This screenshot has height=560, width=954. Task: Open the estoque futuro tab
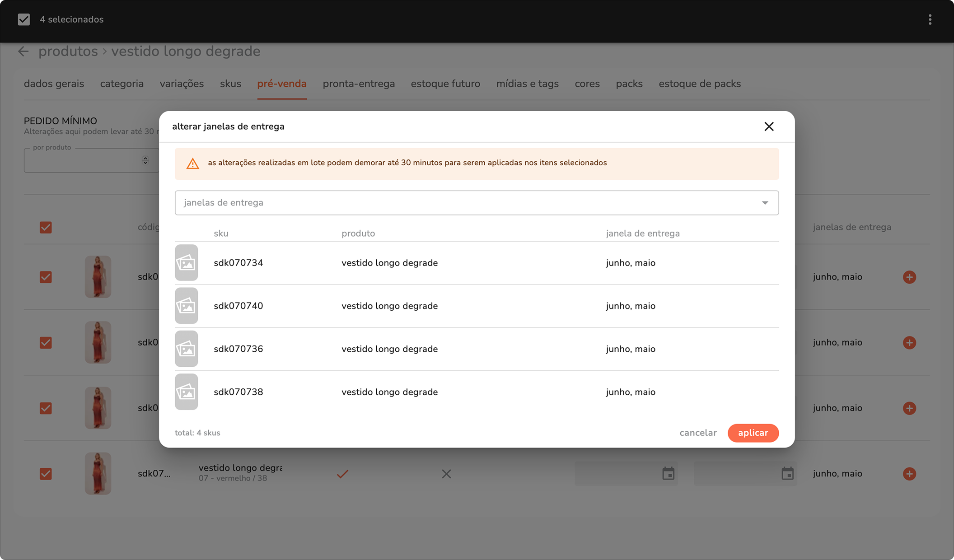pyautogui.click(x=445, y=84)
